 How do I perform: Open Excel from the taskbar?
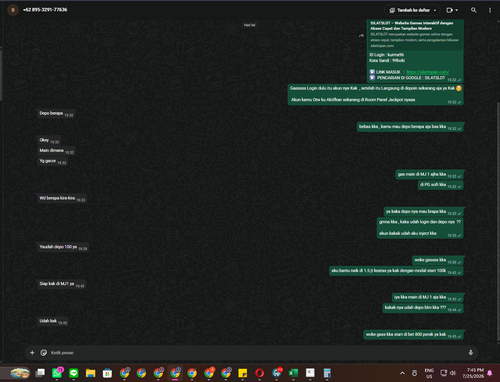pos(293,373)
